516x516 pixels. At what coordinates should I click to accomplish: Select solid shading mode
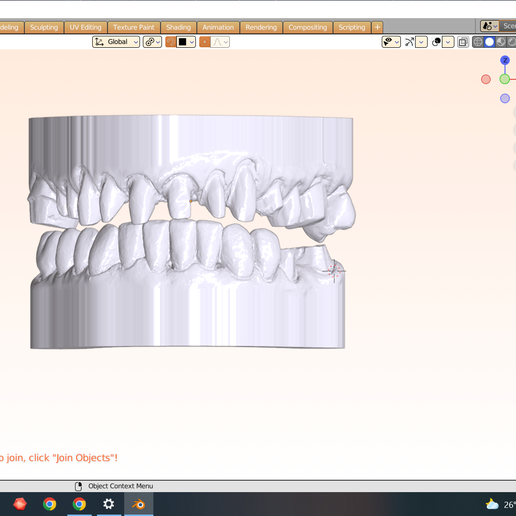coord(489,42)
